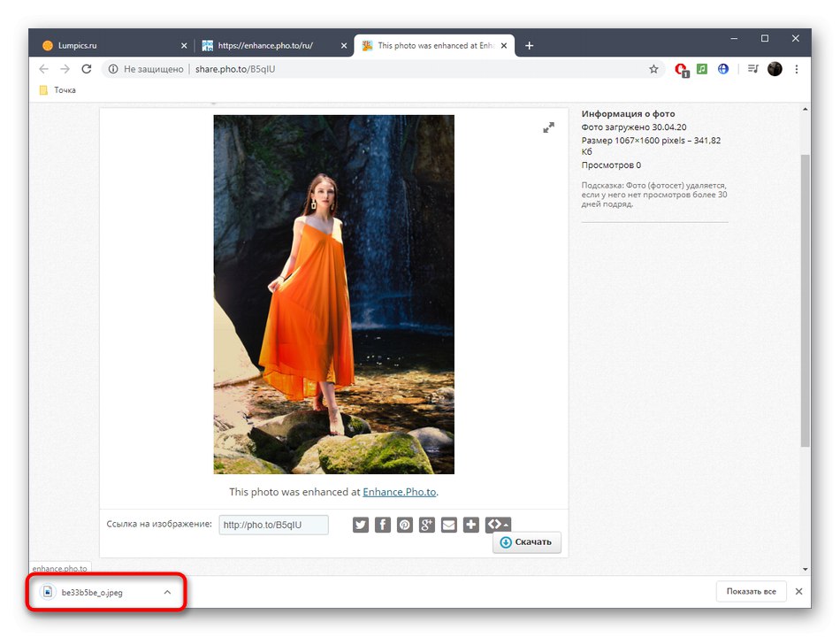Close the downloads bar
This screenshot has height=637, width=840.
[798, 591]
